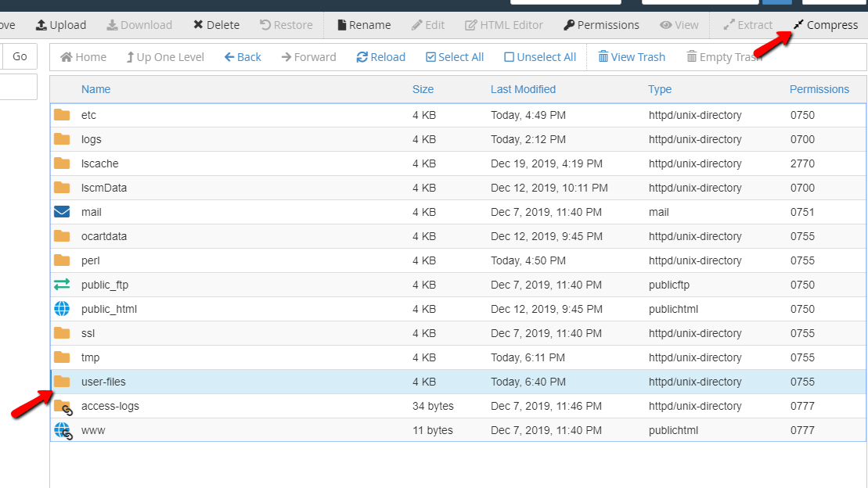Delete the selected item
The width and height of the screenshot is (868, 488).
[x=217, y=25]
